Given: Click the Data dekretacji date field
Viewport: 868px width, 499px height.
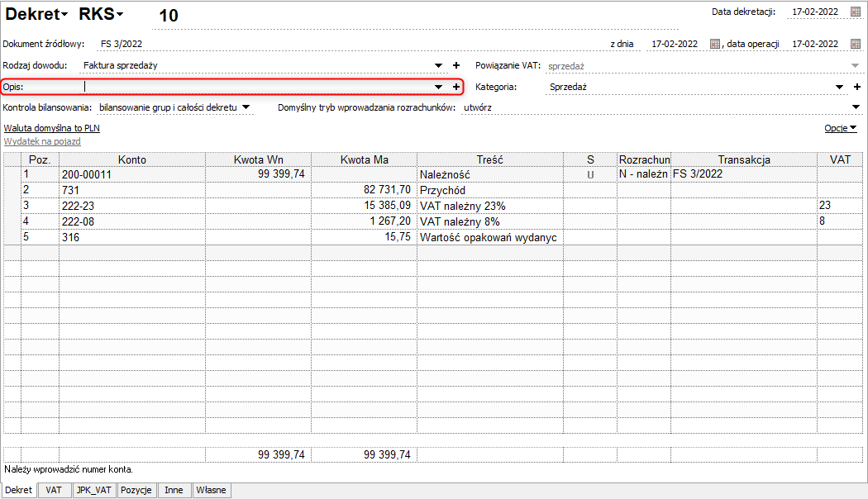Looking at the screenshot, I should pos(815,12).
